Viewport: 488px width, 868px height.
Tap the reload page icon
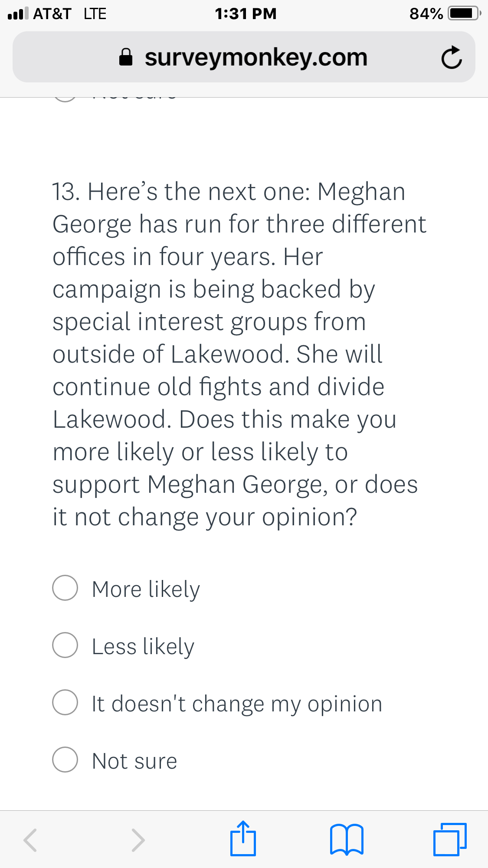tap(451, 57)
